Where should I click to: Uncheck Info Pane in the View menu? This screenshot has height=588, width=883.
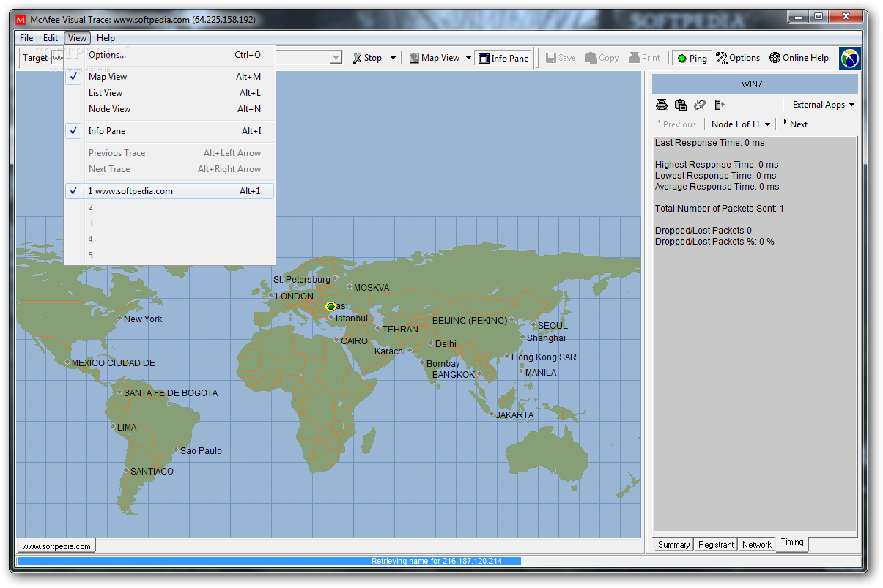click(x=169, y=131)
